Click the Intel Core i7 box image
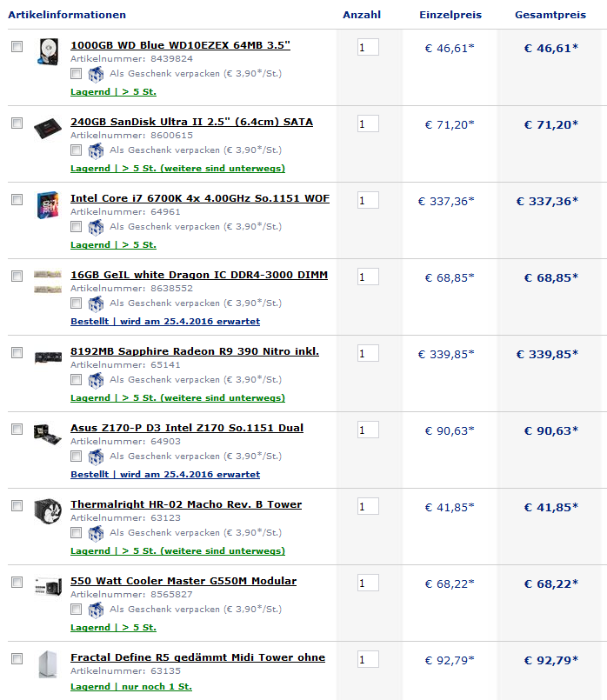The width and height of the screenshot is (607, 700). (x=47, y=205)
